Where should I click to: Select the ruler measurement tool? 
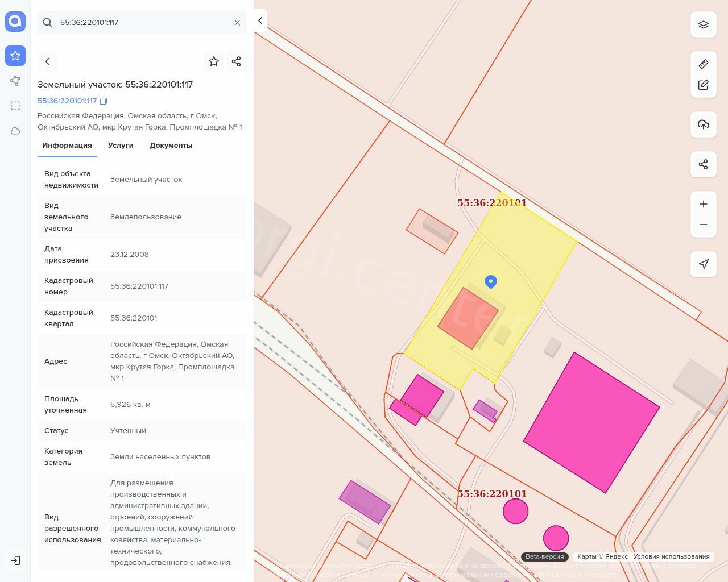click(703, 64)
